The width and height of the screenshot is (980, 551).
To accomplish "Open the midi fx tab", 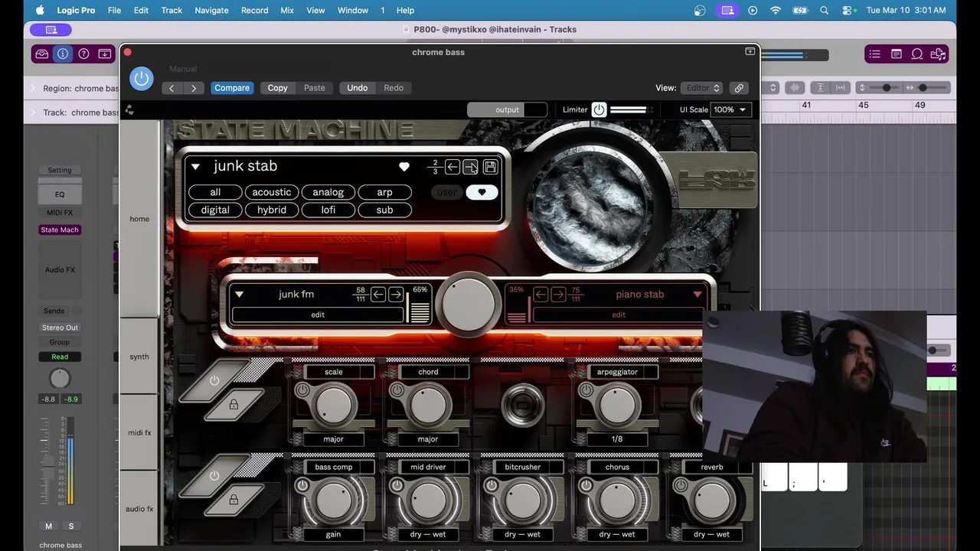I will tap(139, 433).
